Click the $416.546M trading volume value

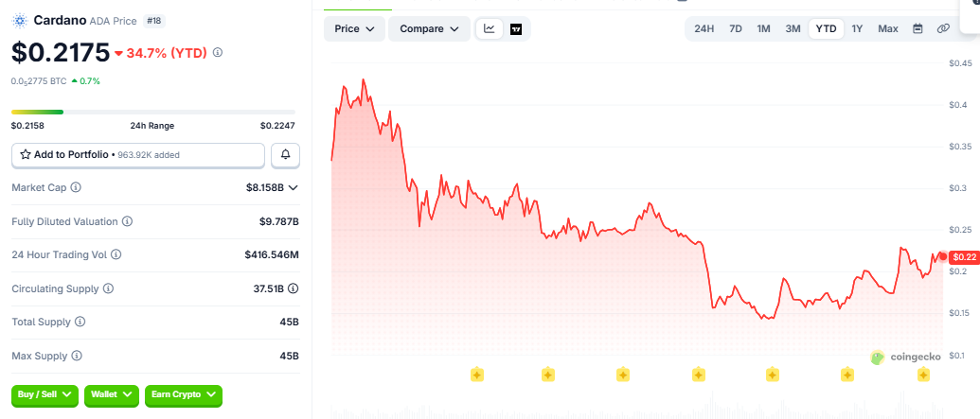pos(272,254)
